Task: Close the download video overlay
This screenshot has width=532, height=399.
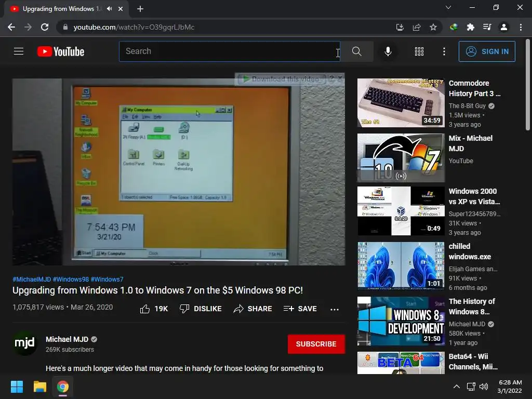Action: 340,78
